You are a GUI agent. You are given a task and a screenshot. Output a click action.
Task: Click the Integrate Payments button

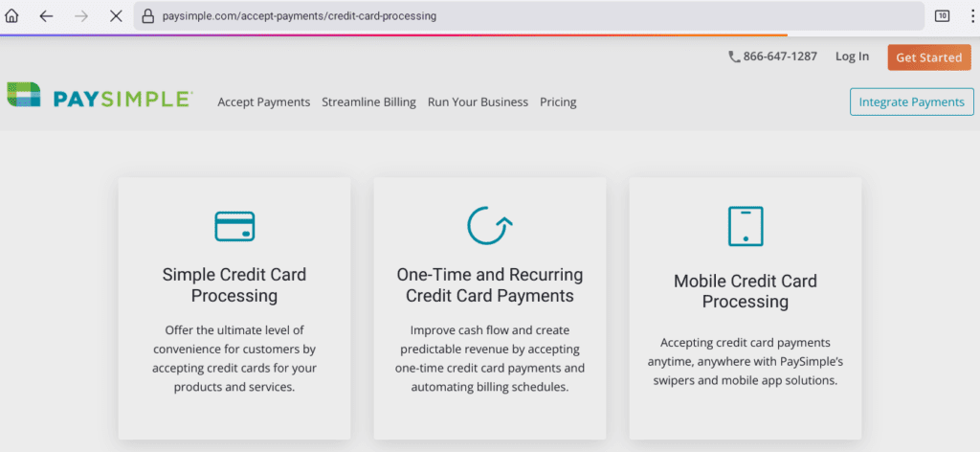(911, 102)
